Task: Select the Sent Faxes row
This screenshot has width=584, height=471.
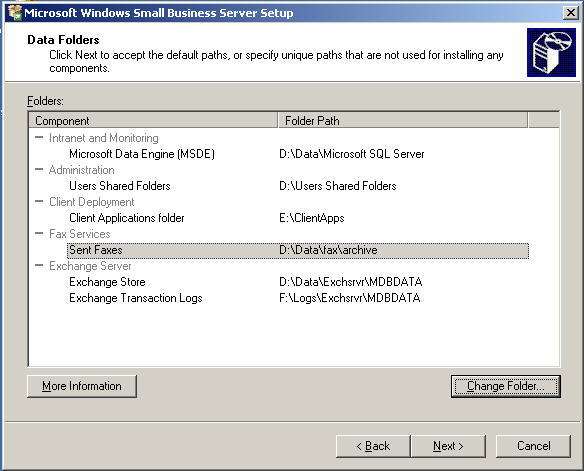Action: 298,250
